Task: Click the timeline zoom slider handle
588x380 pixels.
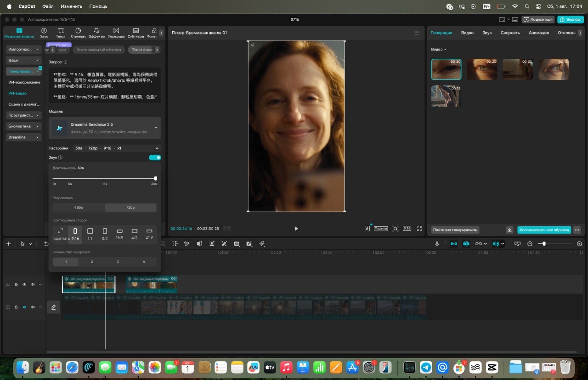Action: [544, 244]
